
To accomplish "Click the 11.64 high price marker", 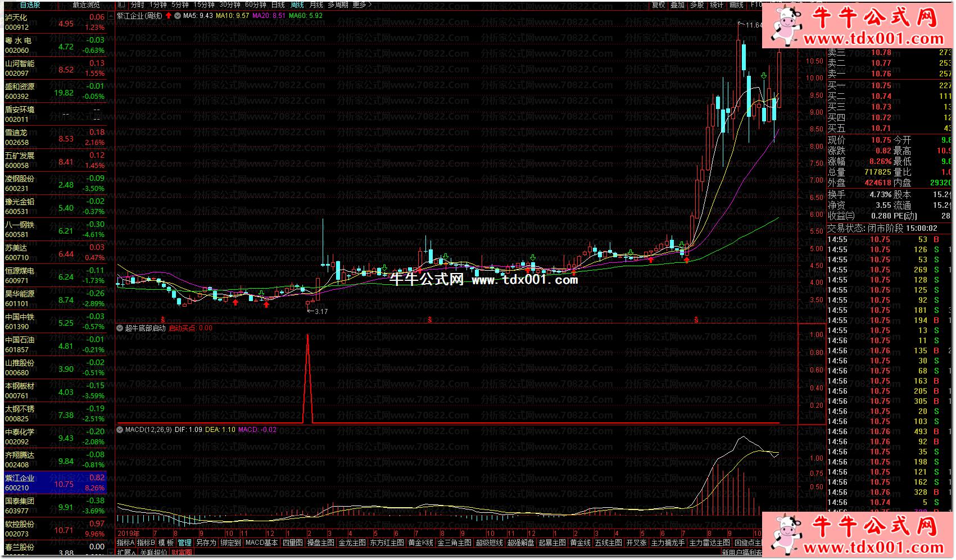I will 754,25.
